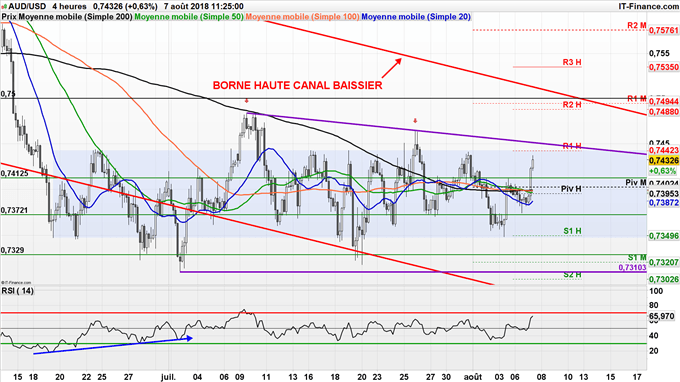Click the Moyenne mobile (Simple 100) legend
Screen dimensions: 680x382
coord(302,16)
